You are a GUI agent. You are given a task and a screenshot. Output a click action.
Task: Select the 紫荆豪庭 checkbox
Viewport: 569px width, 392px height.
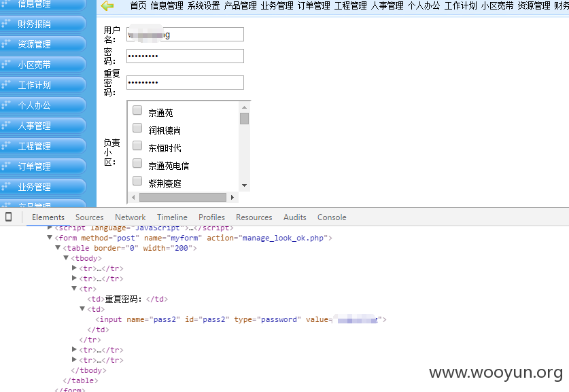(x=137, y=181)
